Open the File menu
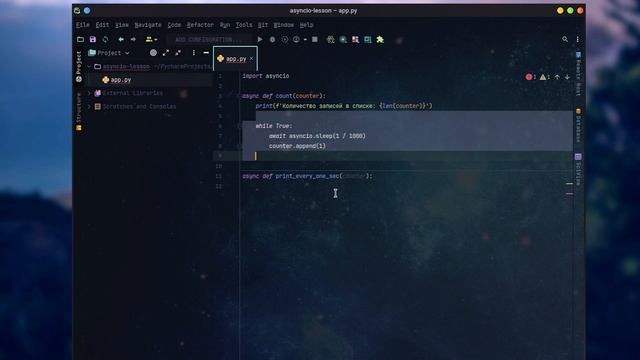The width and height of the screenshot is (640, 360). [x=82, y=25]
